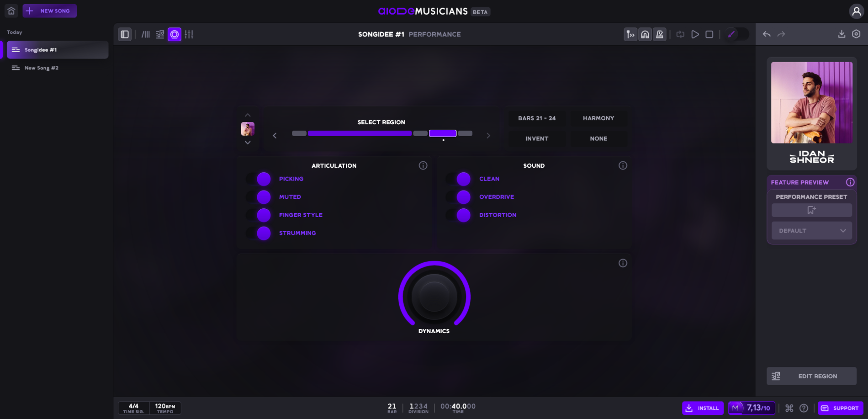
Task: Go to the next region with right chevron
Action: pyautogui.click(x=488, y=135)
